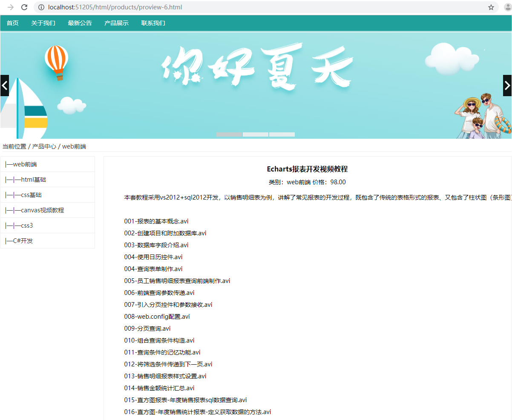This screenshot has width=512, height=420.
Task: Open 联系我们 menu item
Action: pos(153,23)
